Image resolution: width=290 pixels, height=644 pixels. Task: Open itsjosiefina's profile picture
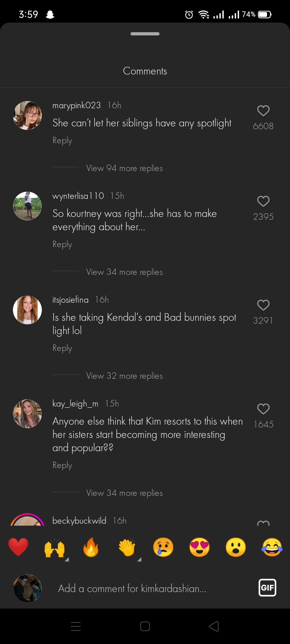(27, 310)
